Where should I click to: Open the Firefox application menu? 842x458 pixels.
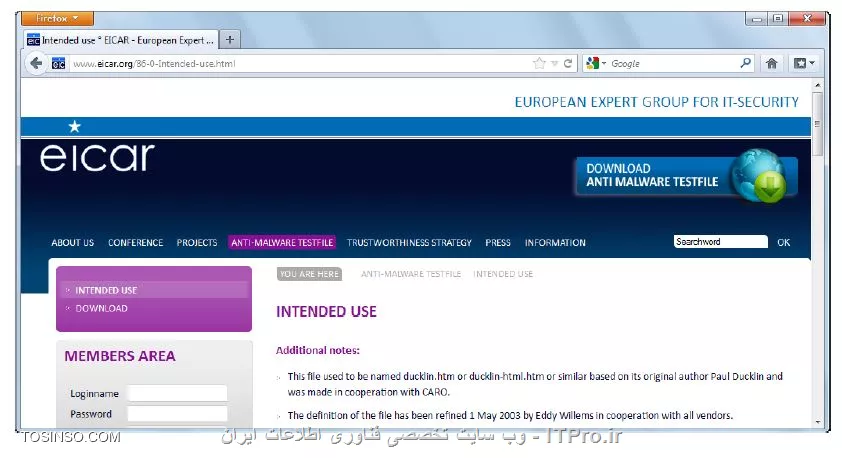click(57, 18)
